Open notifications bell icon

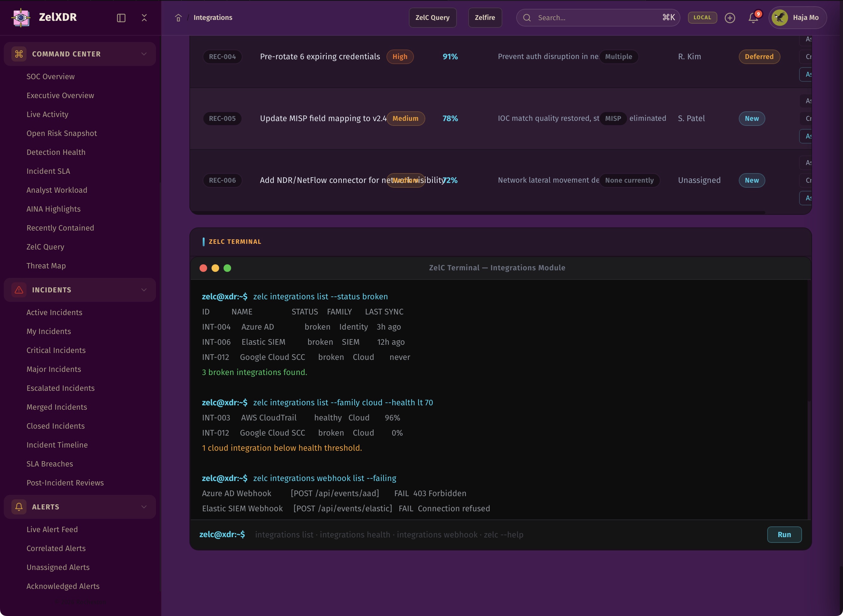coord(753,18)
